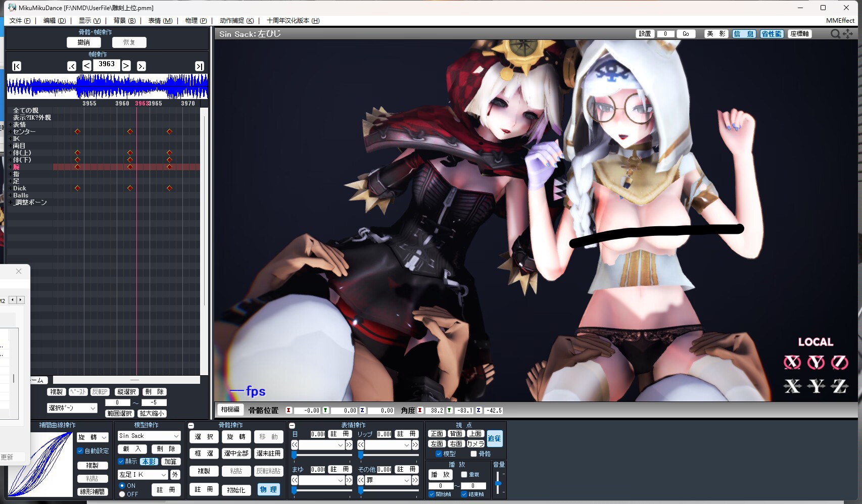Viewport: 862px width, 504px height.
Task: Toggle the 開始幀 checkbox
Action: [x=432, y=494]
